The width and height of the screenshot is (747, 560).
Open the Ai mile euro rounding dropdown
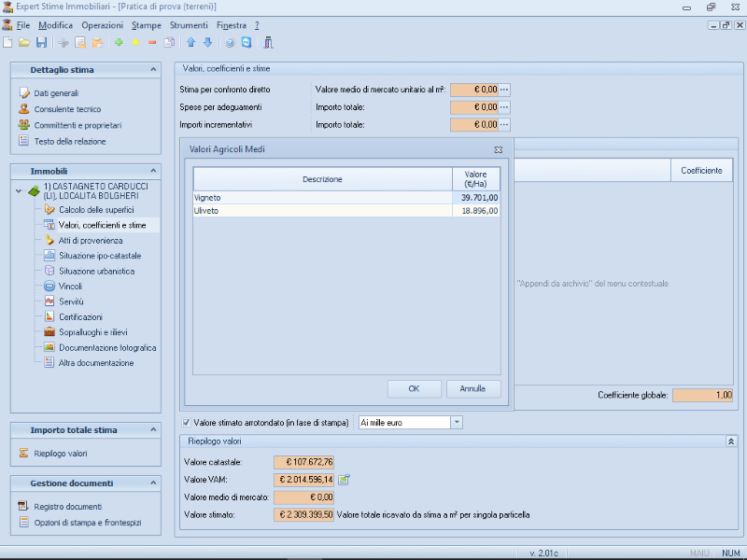[x=457, y=423]
